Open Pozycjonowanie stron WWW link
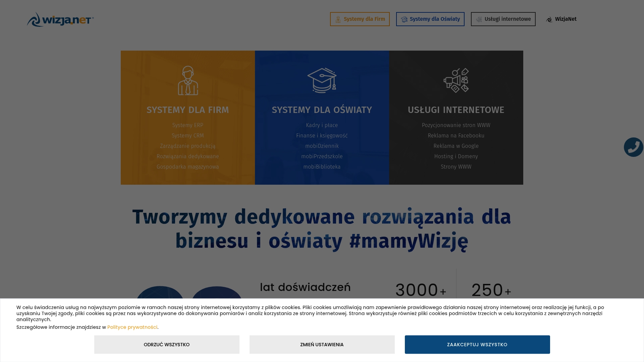The height and width of the screenshot is (362, 644). tap(456, 125)
